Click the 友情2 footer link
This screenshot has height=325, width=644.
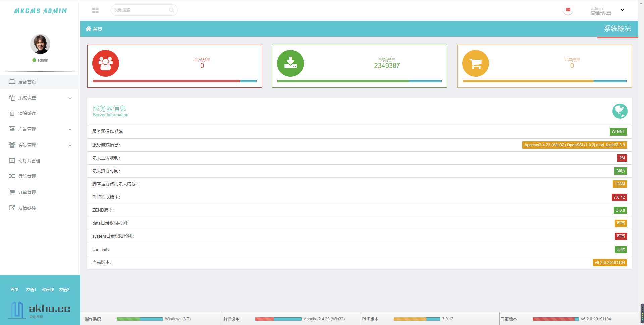[64, 290]
